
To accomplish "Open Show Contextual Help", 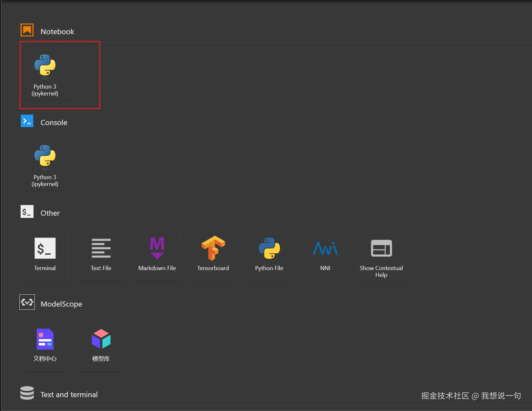I will [382, 256].
